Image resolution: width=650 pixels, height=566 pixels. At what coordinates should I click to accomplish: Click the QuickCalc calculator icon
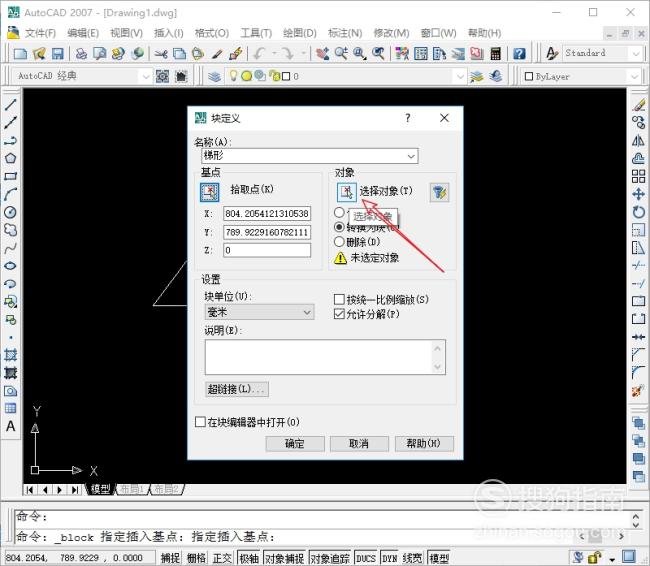(x=495, y=53)
